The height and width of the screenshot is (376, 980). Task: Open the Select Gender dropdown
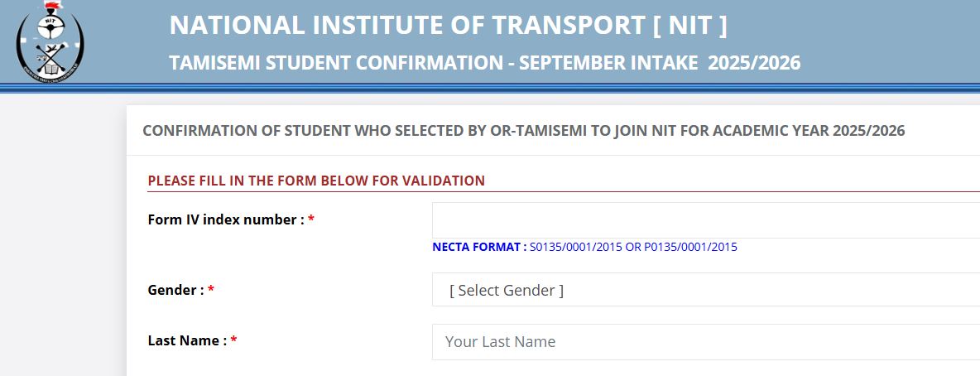click(706, 290)
